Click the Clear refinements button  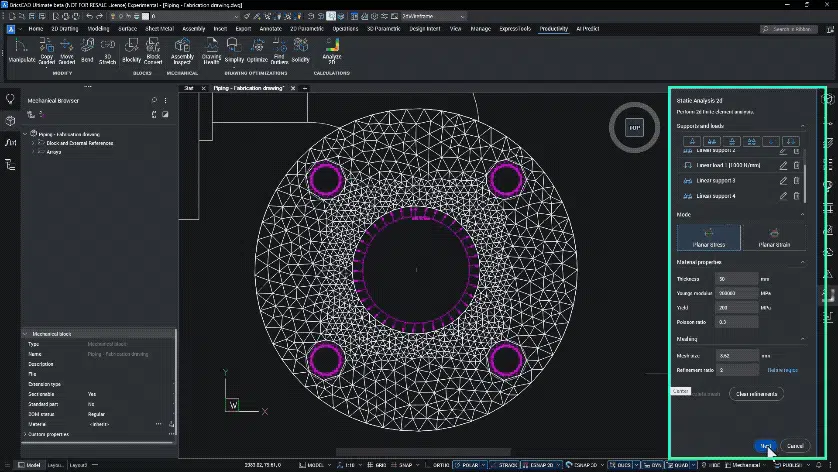(x=756, y=394)
